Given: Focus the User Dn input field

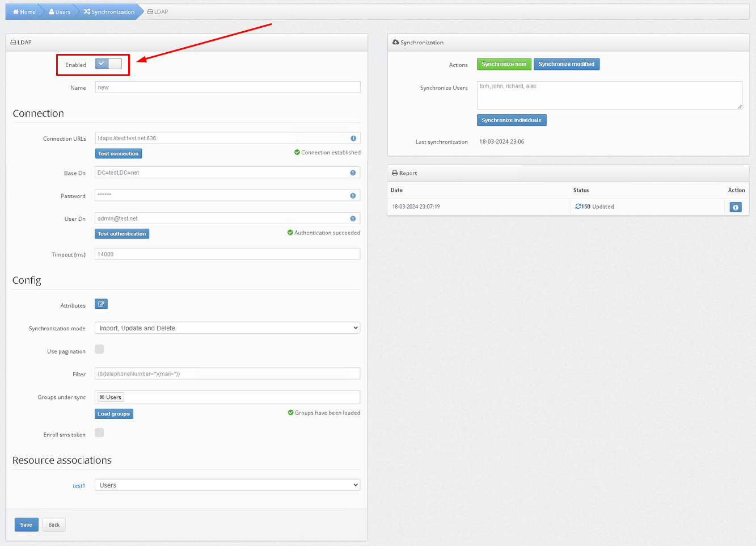Looking at the screenshot, I should point(227,219).
